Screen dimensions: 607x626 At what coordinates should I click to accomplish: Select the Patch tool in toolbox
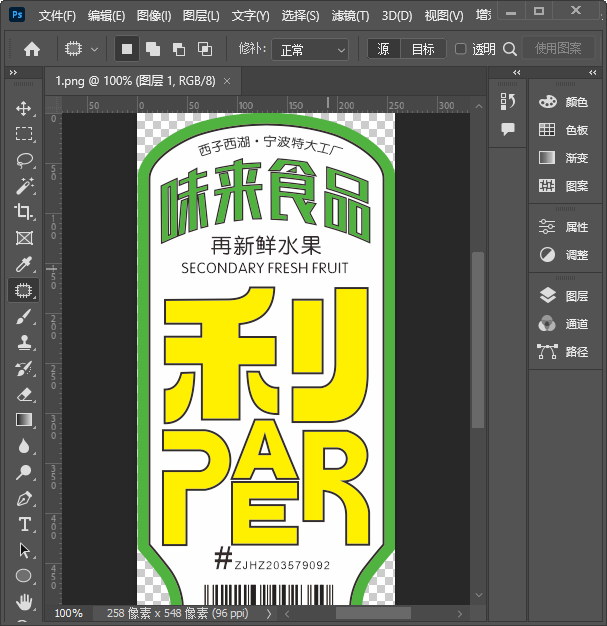tap(24, 290)
